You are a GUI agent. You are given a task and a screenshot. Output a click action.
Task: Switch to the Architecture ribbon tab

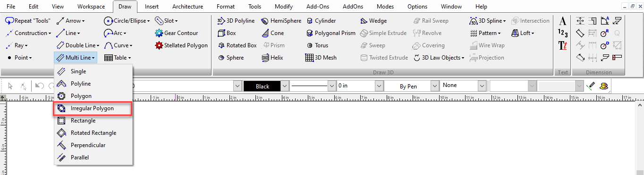point(187,7)
